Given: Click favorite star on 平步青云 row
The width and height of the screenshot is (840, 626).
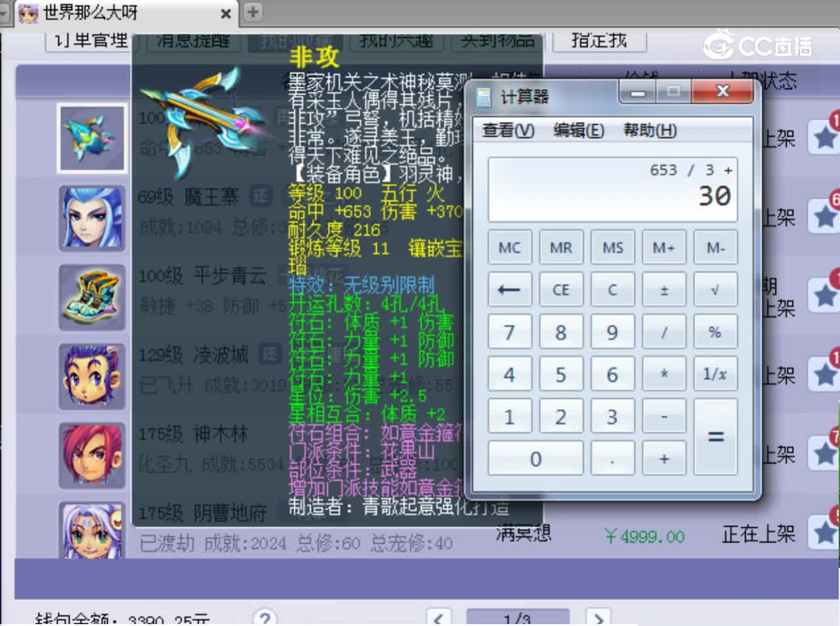Looking at the screenshot, I should pyautogui.click(x=824, y=295).
